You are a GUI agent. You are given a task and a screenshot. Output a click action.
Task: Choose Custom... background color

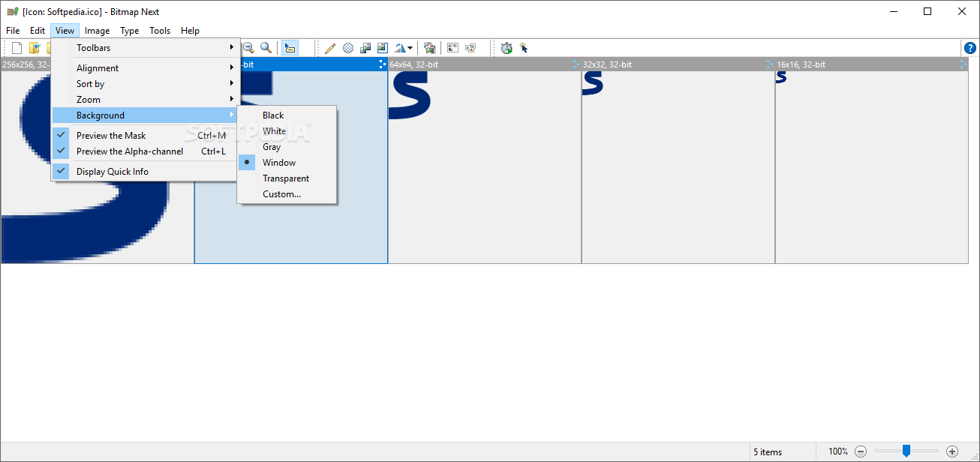[x=287, y=194]
